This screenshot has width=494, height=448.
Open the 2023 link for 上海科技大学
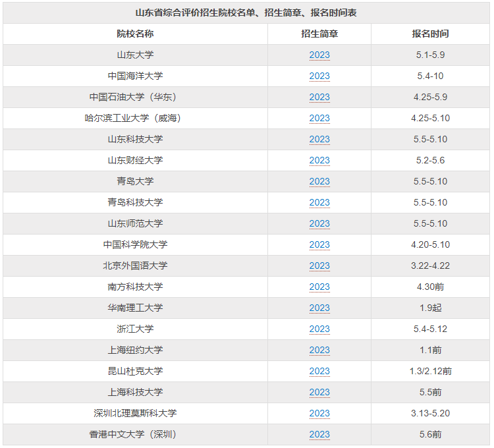[x=319, y=393]
